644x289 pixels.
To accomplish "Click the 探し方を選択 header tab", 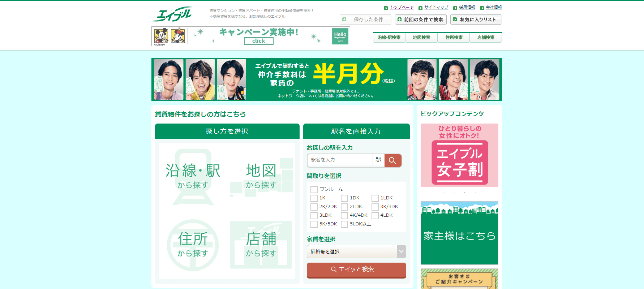I will point(227,131).
